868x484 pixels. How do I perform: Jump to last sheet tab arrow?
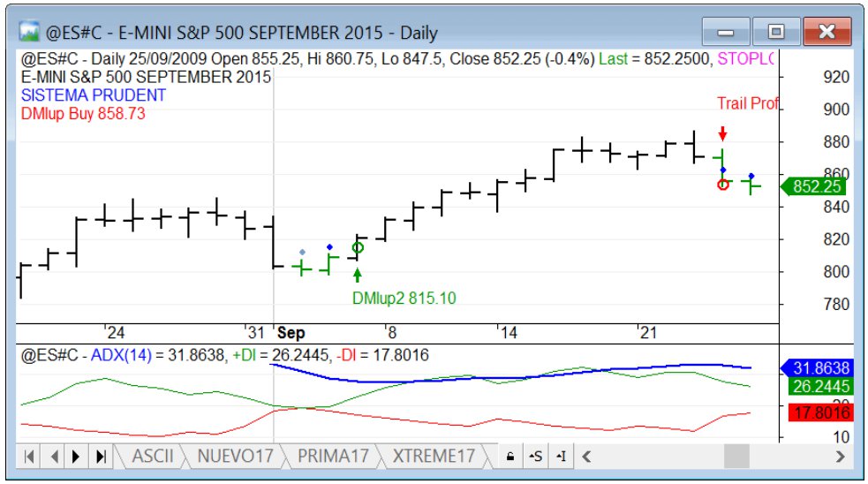tap(101, 457)
